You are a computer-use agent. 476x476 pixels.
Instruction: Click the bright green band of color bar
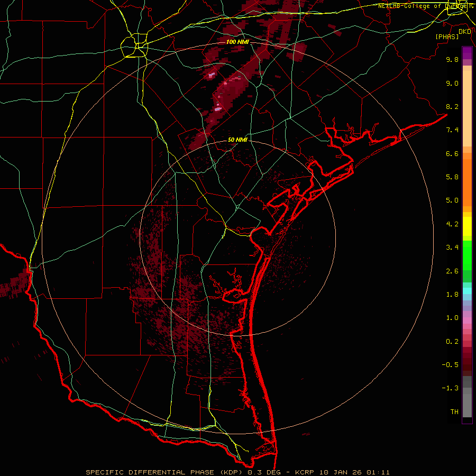[x=467, y=255]
